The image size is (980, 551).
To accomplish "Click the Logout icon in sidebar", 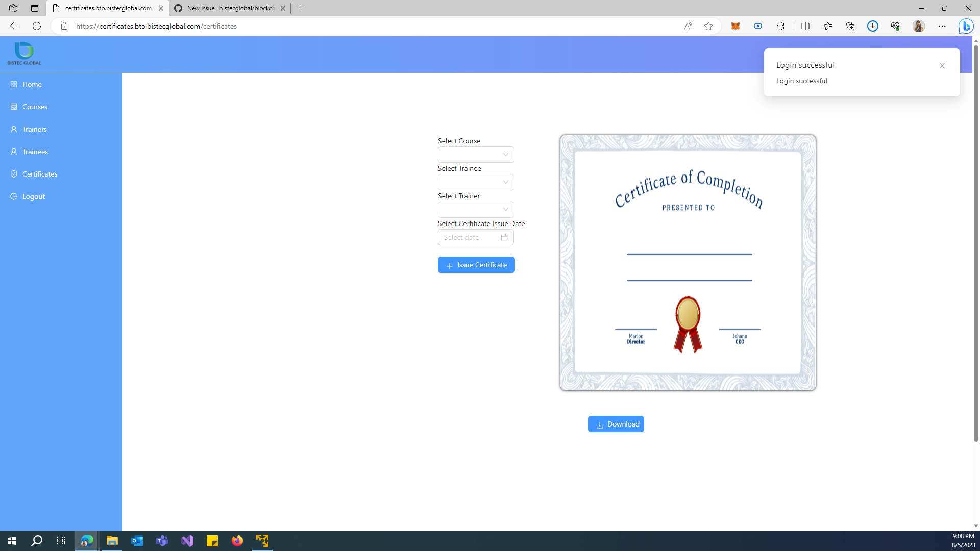I will [14, 196].
